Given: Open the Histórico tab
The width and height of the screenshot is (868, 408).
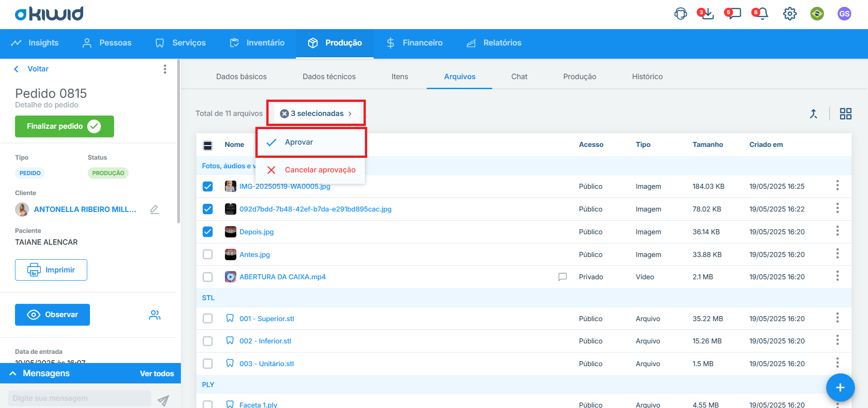Looking at the screenshot, I should tap(647, 76).
